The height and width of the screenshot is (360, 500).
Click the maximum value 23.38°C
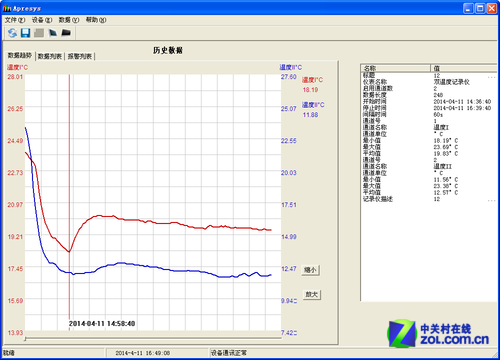click(446, 186)
